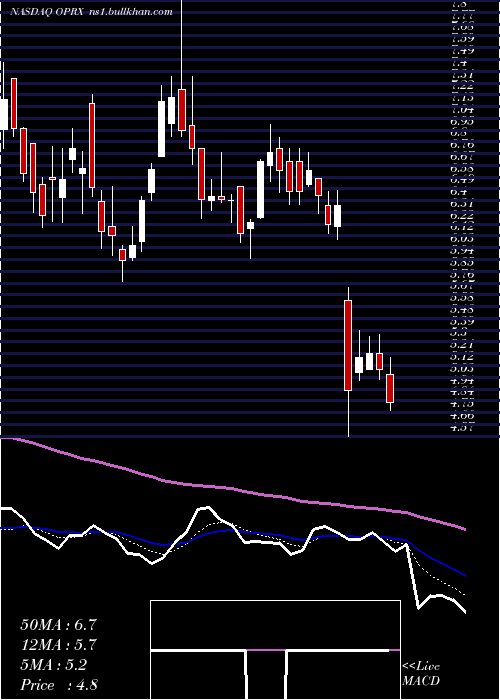The width and height of the screenshot is (500, 700).
Task: Click the candle with the wick reaching the chart top
Action: 182,112
